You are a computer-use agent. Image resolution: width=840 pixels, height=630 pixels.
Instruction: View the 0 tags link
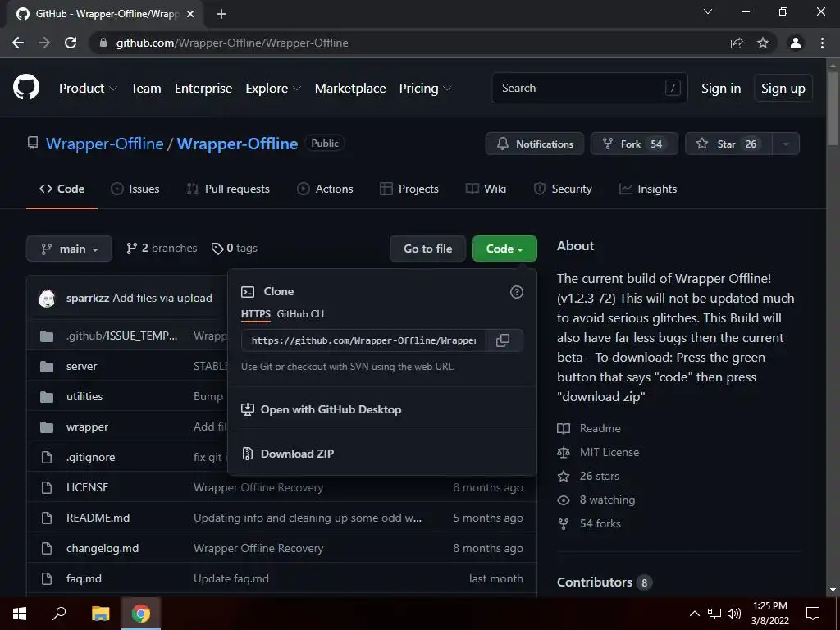[235, 249]
